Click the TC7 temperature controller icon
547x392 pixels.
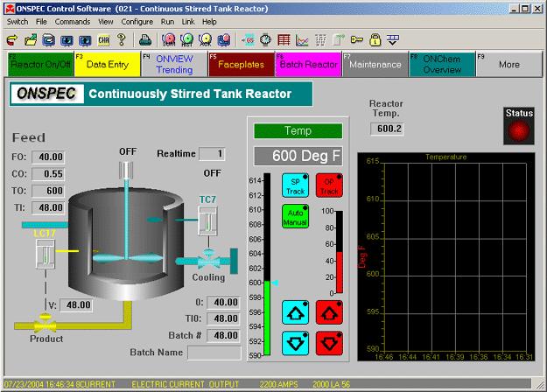click(208, 221)
